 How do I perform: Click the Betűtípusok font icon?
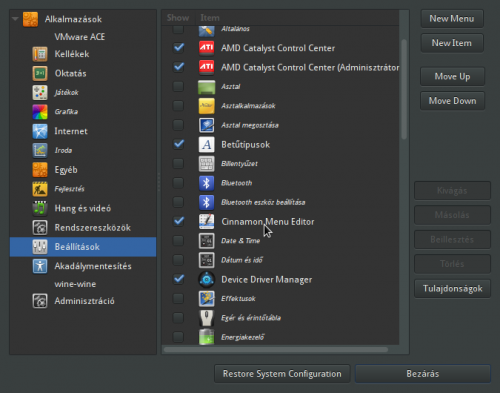tap(206, 145)
